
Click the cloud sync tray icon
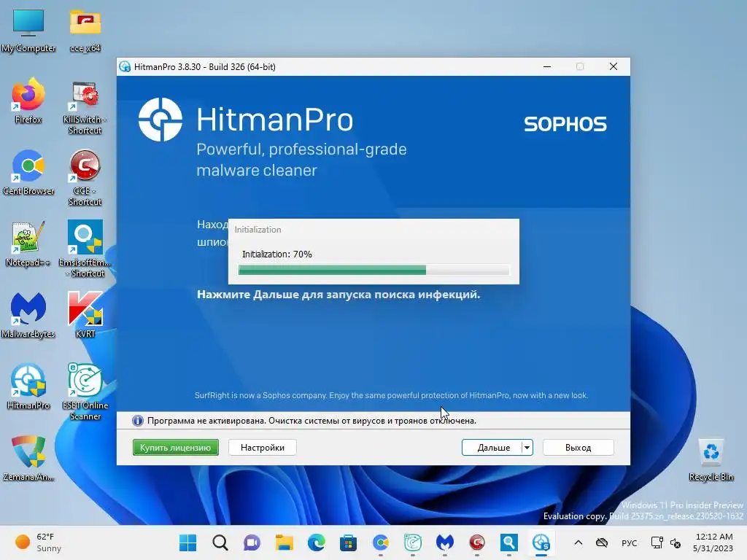point(602,542)
